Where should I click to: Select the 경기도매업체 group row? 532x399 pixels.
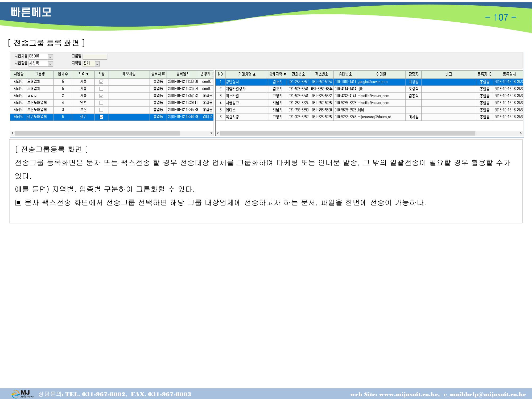[112, 117]
